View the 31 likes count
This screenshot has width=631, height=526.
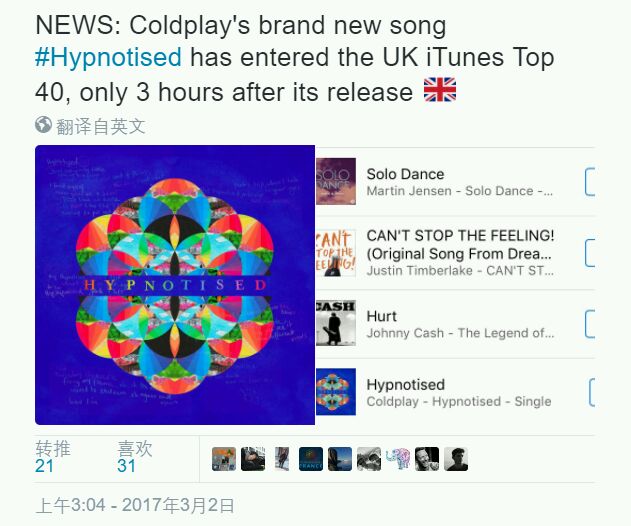coord(126,466)
